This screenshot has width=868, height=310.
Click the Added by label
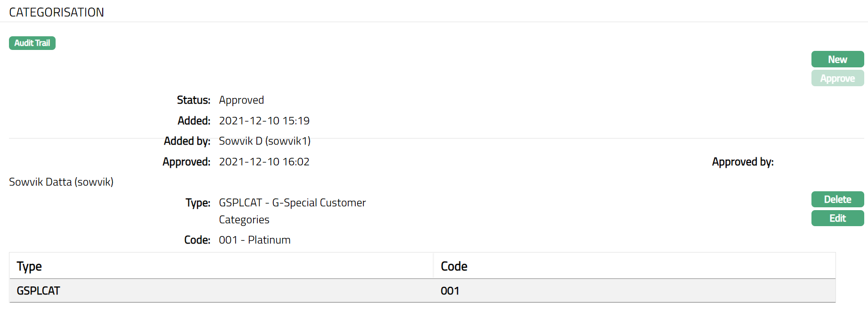187,141
